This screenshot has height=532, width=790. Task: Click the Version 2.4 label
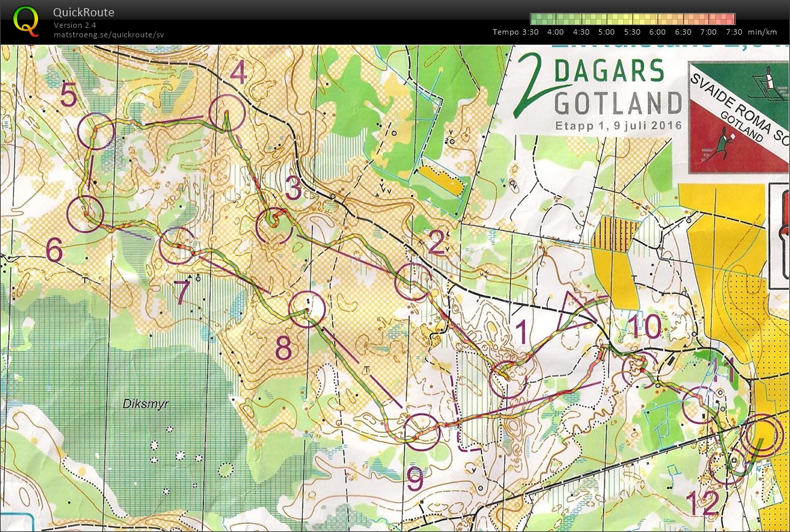pyautogui.click(x=75, y=25)
